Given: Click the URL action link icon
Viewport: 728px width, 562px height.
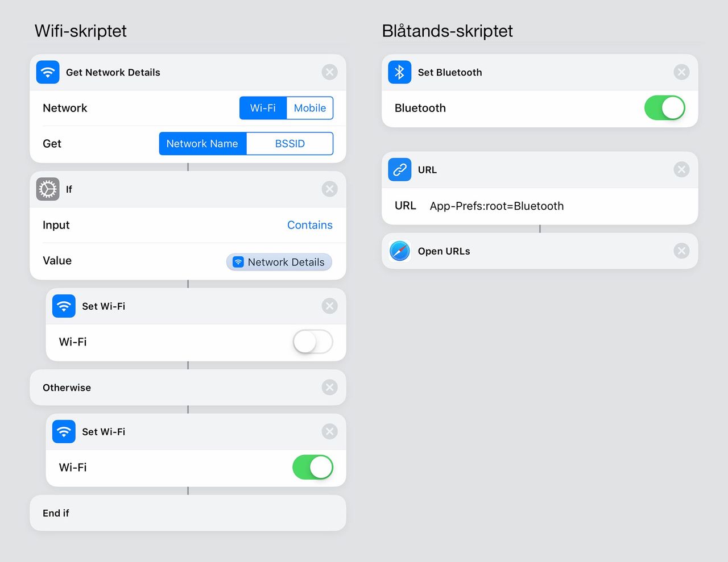Looking at the screenshot, I should click(400, 169).
